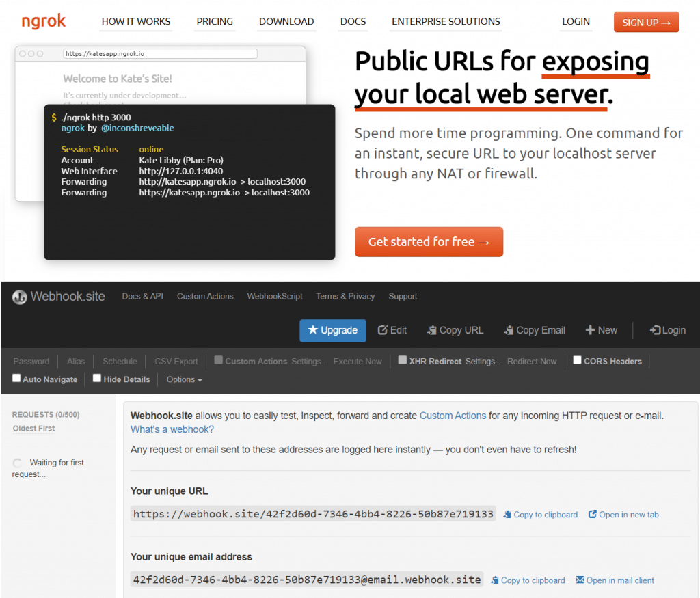Viewport: 700px width, 598px height.
Task: Toggle the Hide Details checkbox
Action: pos(97,378)
